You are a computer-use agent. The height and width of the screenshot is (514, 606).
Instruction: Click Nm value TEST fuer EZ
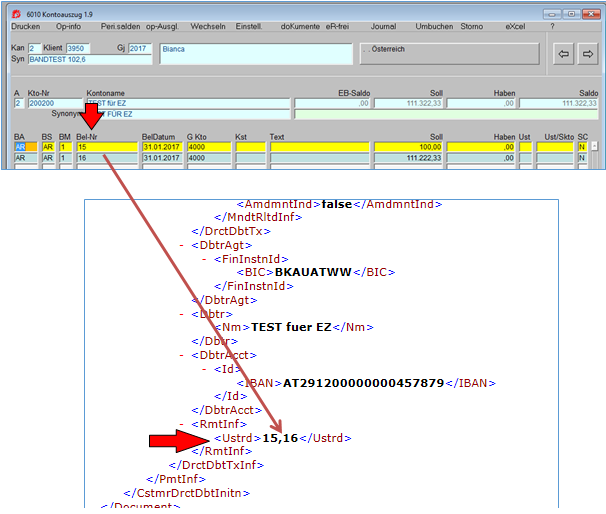click(x=291, y=327)
